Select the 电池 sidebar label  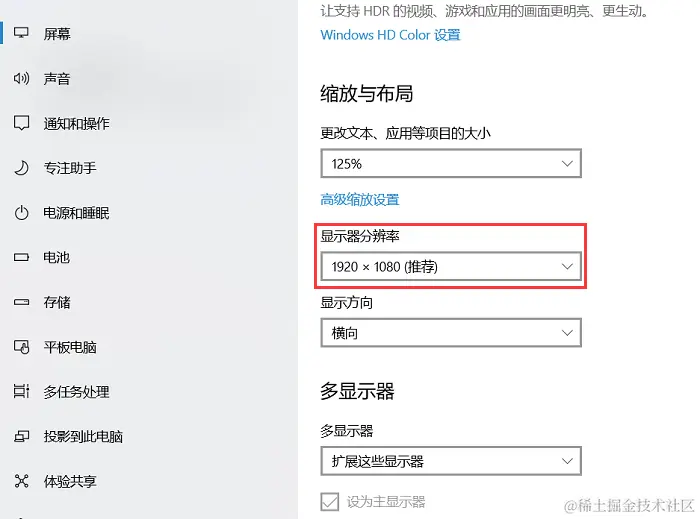coord(56,257)
